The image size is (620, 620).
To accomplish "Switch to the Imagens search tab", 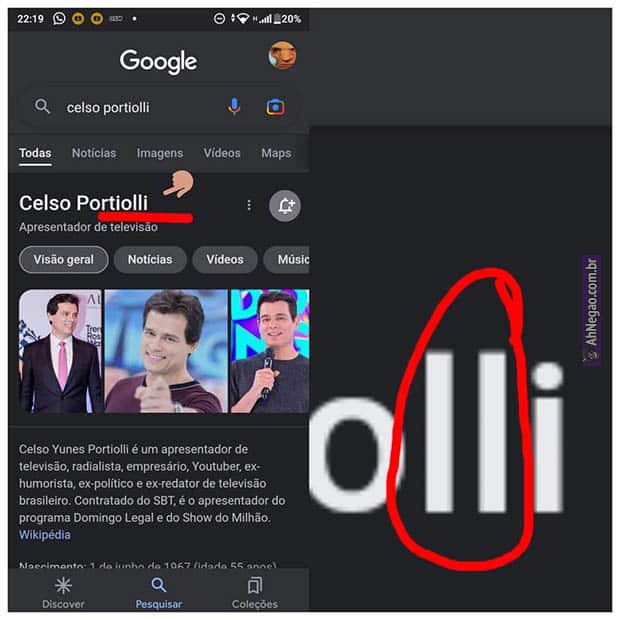I will pos(160,153).
